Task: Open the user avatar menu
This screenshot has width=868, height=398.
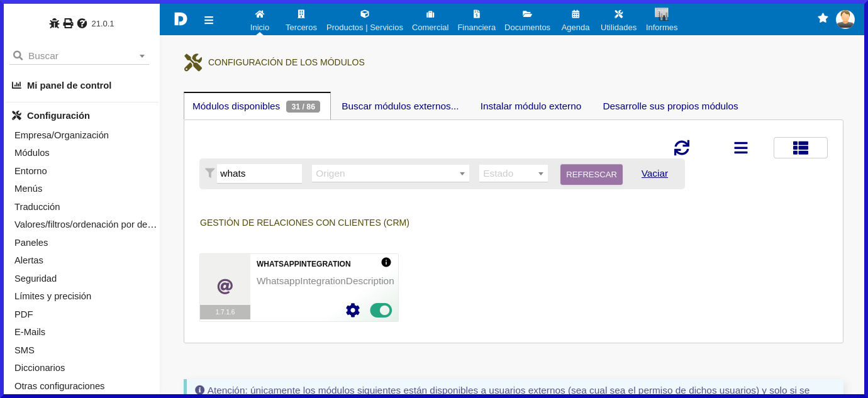Action: pyautogui.click(x=845, y=19)
